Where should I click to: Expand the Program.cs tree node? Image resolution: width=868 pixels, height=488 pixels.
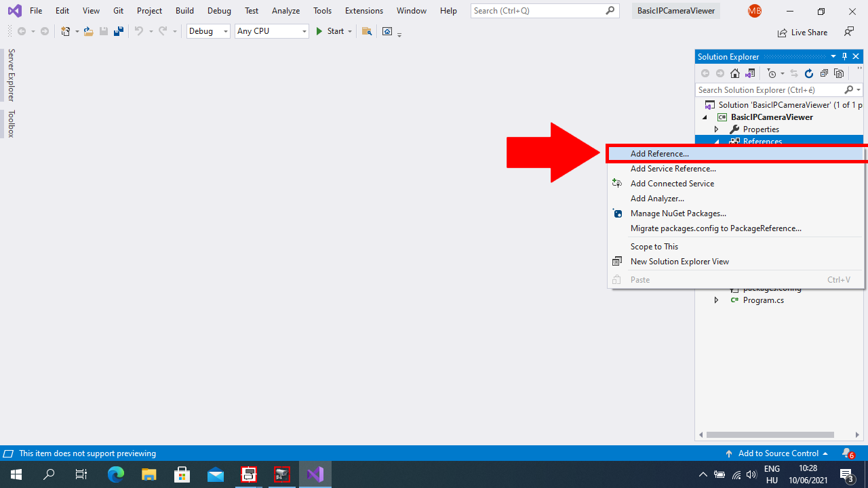click(716, 300)
